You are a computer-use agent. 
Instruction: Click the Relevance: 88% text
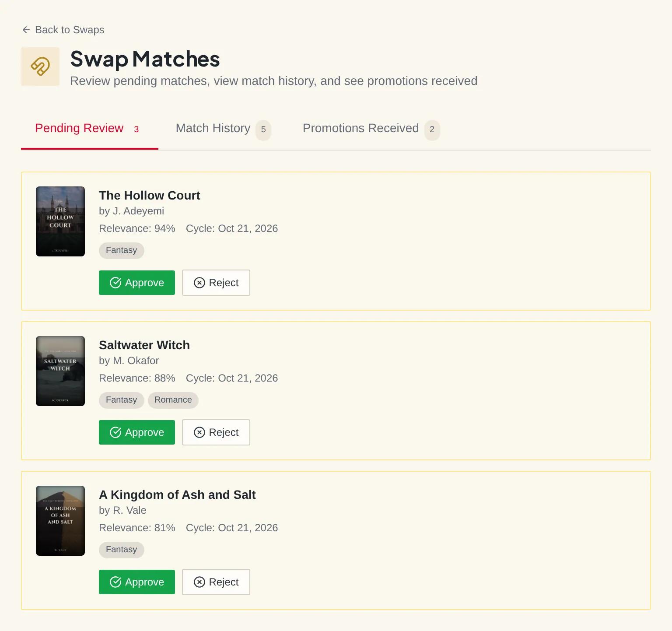point(137,378)
